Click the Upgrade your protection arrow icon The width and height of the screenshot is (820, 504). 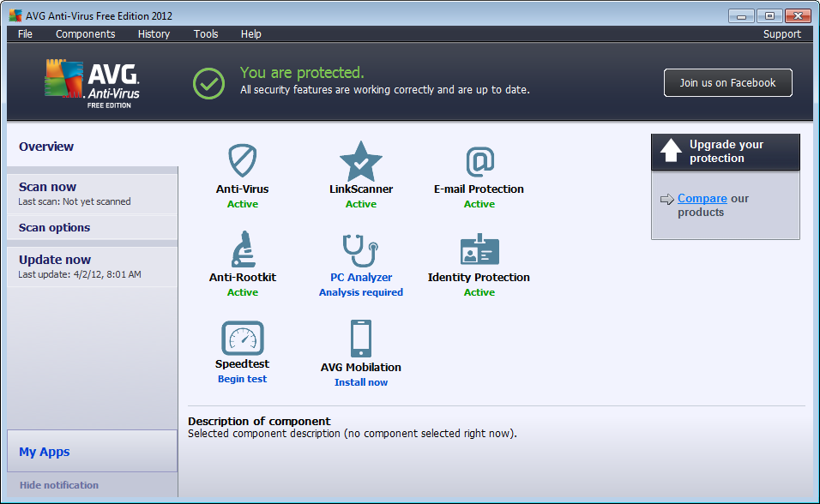[x=671, y=152]
